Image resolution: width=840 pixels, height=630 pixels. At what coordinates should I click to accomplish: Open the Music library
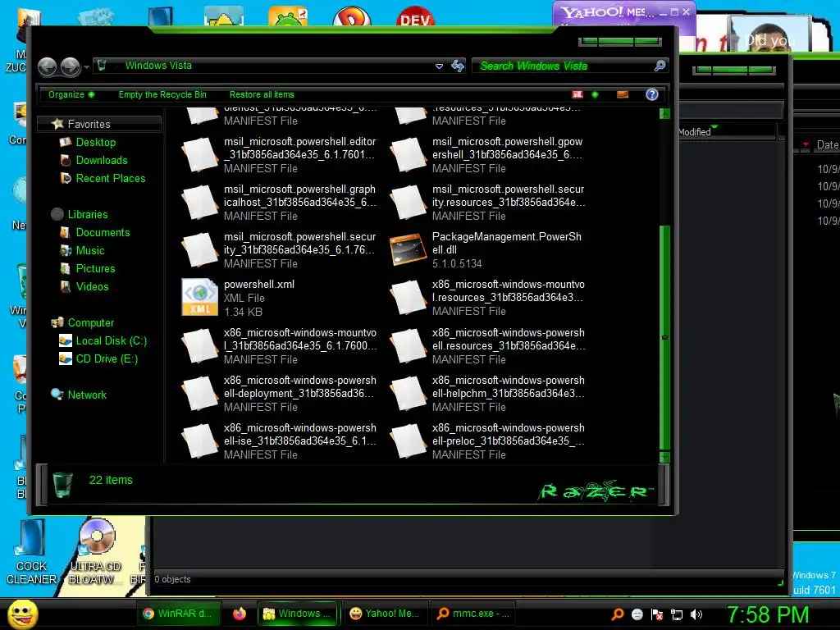(89, 251)
